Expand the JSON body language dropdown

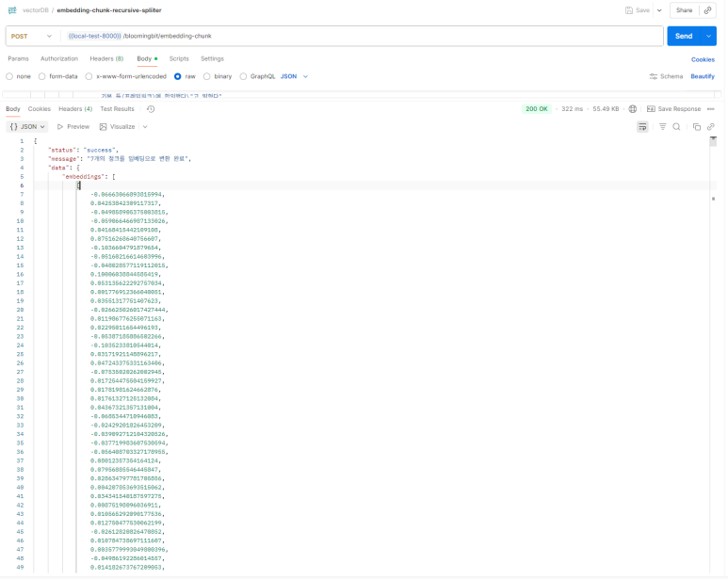(x=295, y=76)
